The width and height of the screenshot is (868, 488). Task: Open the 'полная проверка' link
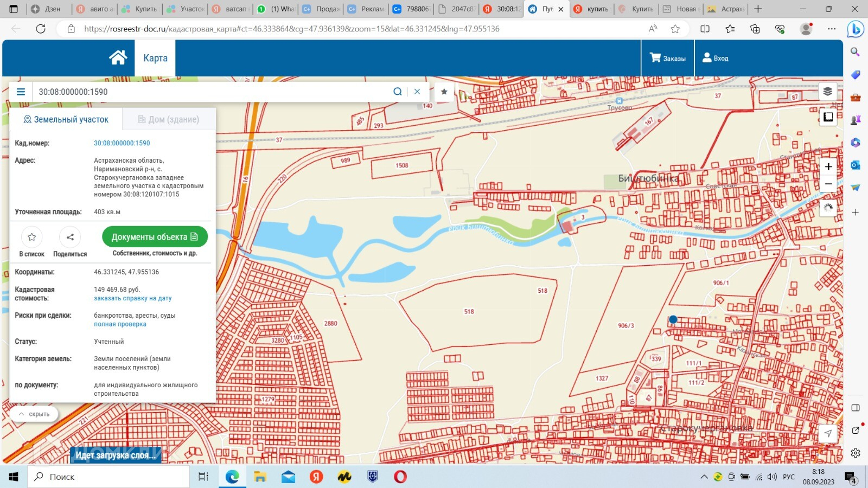(x=120, y=324)
